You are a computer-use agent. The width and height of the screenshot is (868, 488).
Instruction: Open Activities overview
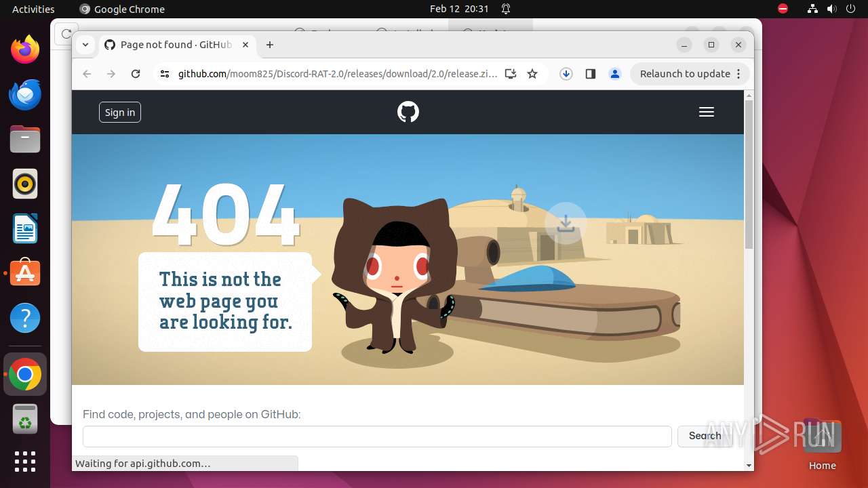point(33,9)
